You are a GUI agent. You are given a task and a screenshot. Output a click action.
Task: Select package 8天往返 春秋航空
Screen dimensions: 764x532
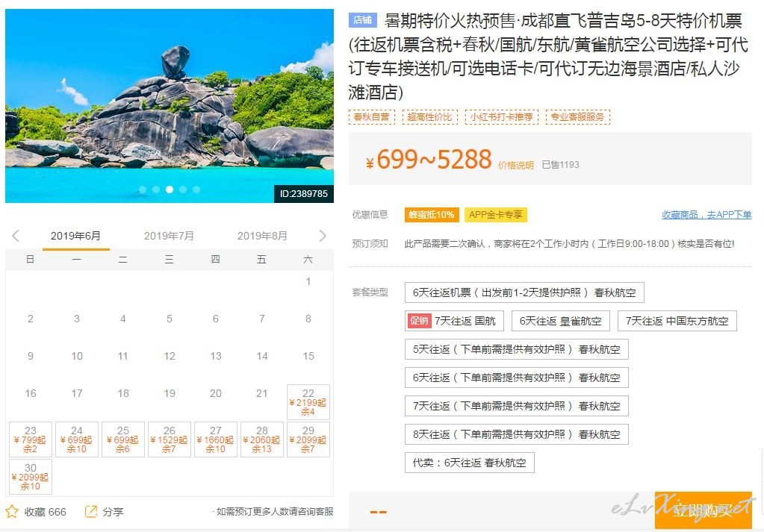(517, 434)
